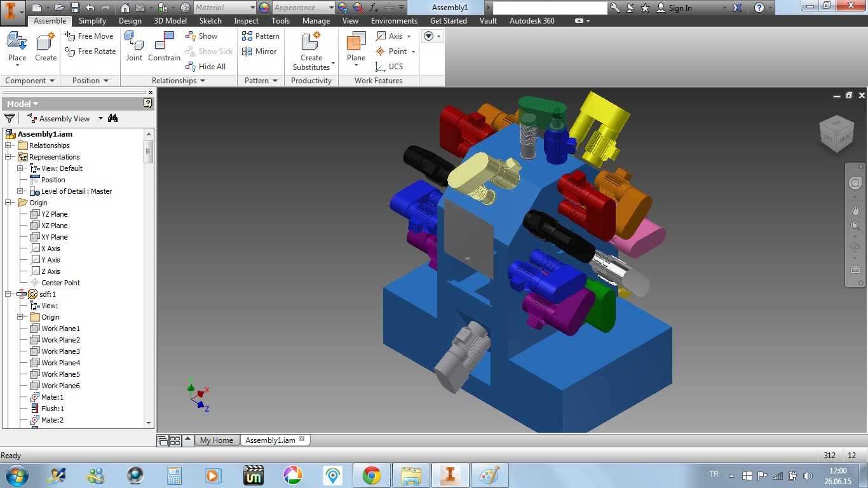Collapse the sdf:1 component node

8,294
